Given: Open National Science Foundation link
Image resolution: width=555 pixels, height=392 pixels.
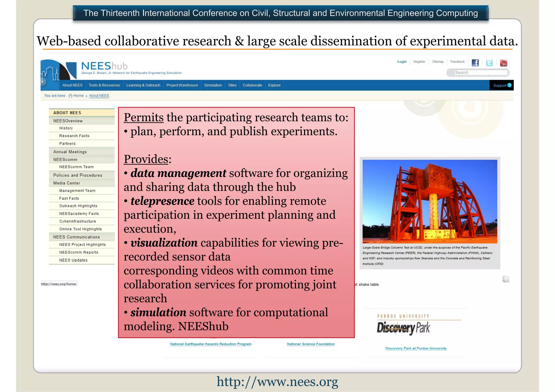Looking at the screenshot, I should [311, 344].
